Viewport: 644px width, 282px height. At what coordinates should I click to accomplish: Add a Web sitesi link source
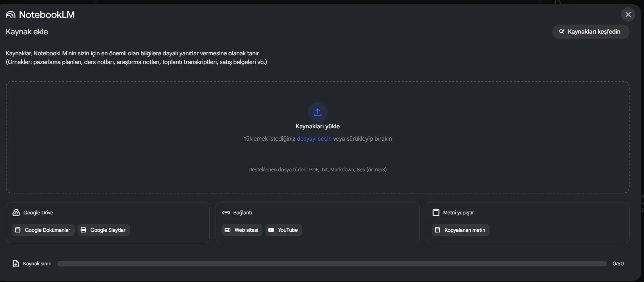tap(242, 230)
